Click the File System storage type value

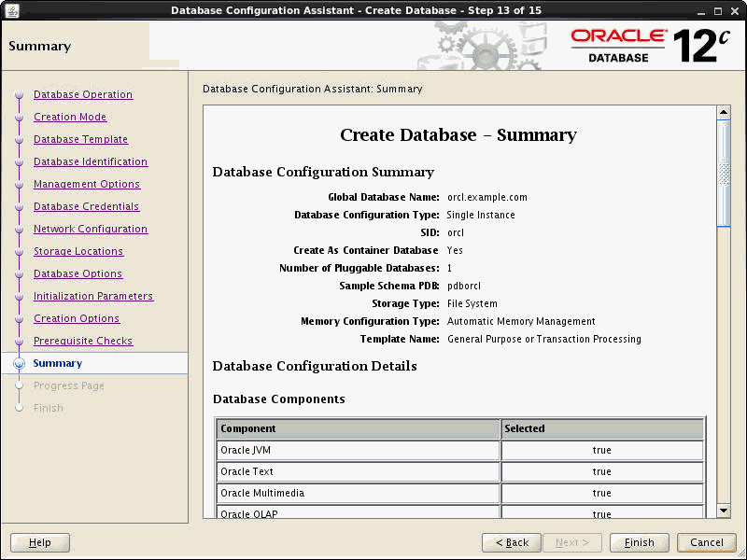(472, 303)
